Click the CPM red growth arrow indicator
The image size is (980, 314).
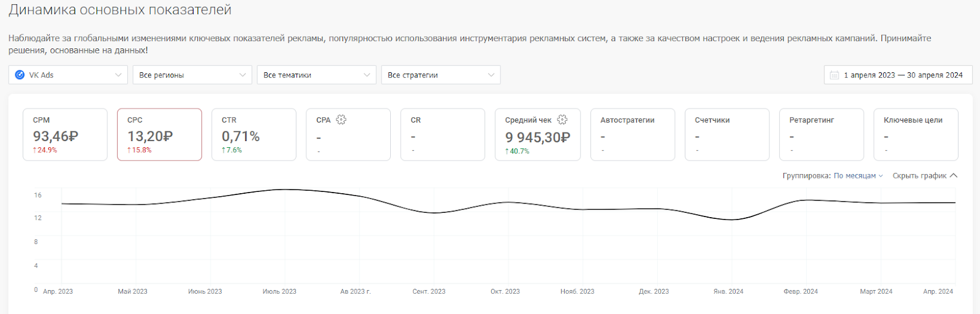click(x=35, y=150)
